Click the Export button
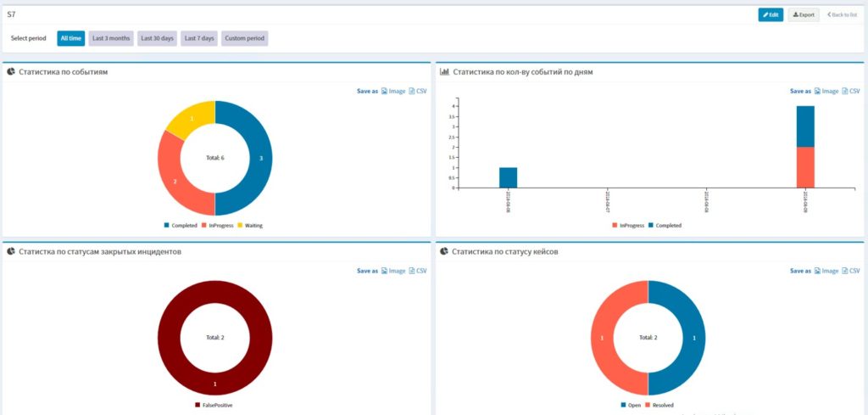 point(804,14)
